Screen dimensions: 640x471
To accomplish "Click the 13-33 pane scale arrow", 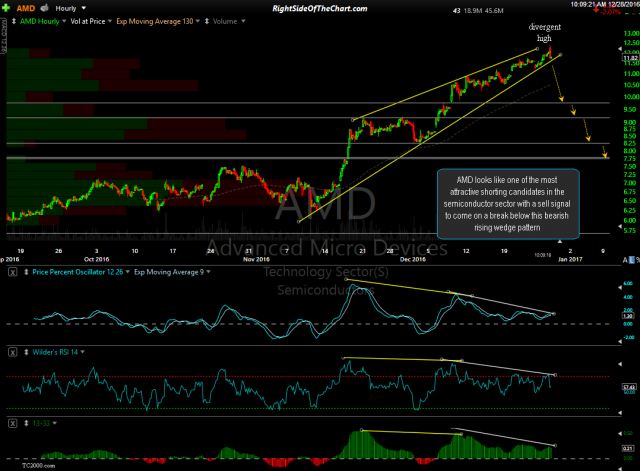I will coord(620,433).
